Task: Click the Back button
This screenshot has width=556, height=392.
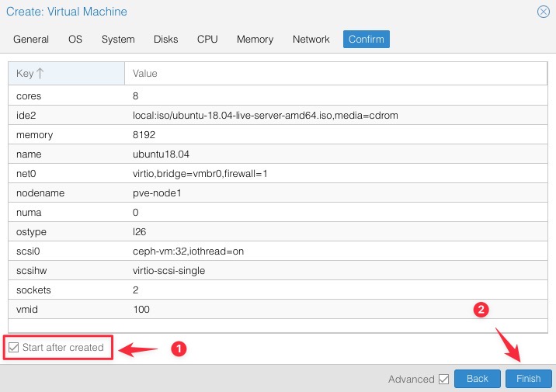Action: 478,379
